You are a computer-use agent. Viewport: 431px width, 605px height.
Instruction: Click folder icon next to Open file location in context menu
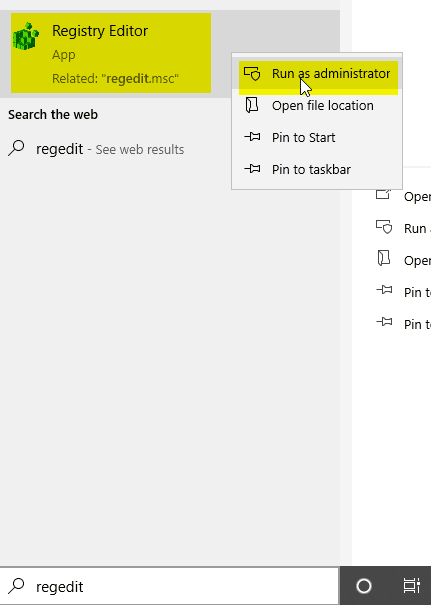[x=252, y=105]
